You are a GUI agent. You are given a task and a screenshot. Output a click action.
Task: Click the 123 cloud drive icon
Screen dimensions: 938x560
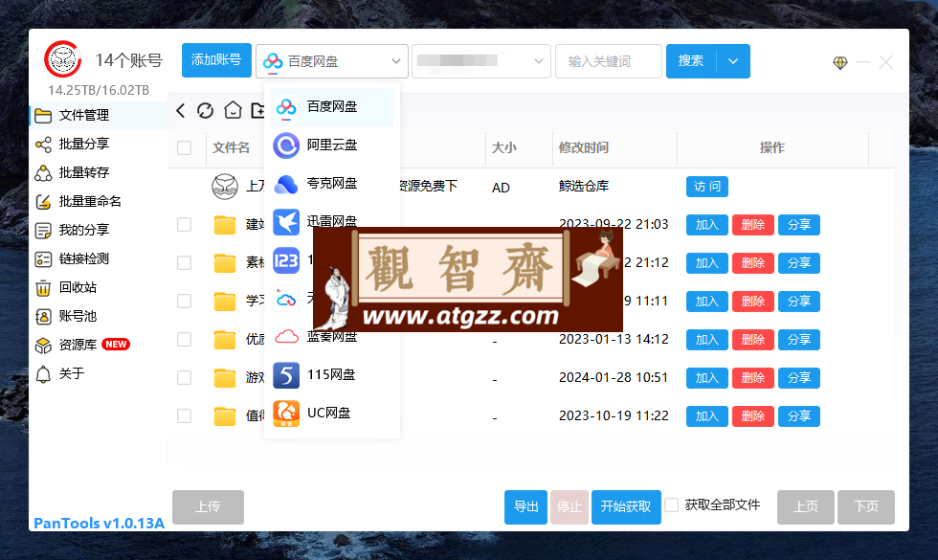[x=286, y=260]
